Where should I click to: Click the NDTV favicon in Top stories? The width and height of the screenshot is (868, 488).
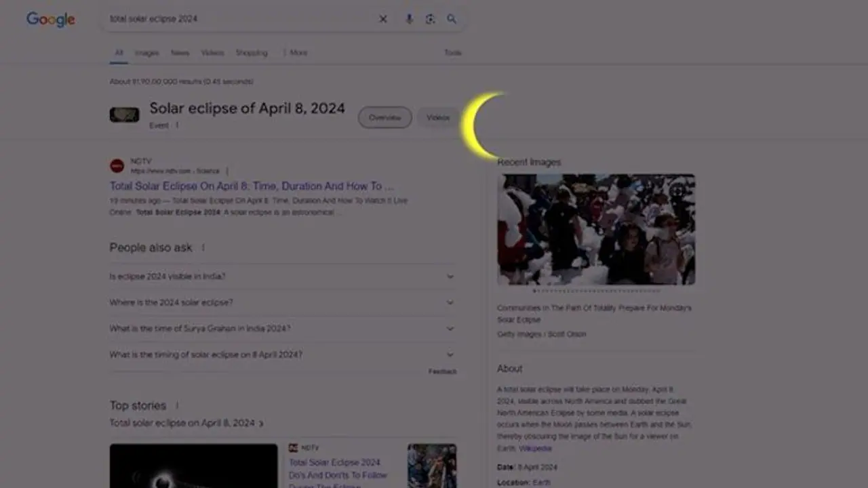[x=292, y=447]
